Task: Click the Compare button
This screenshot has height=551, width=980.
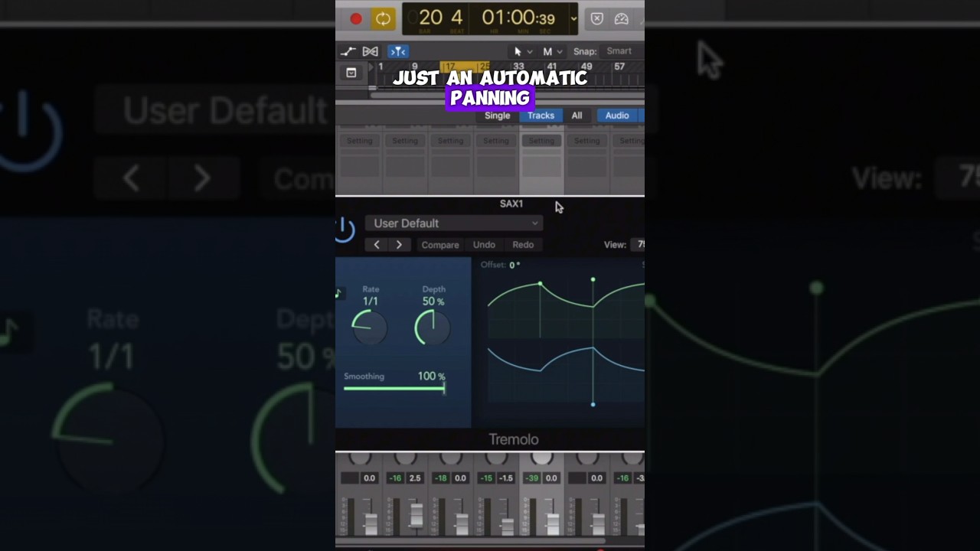Action: tap(440, 245)
